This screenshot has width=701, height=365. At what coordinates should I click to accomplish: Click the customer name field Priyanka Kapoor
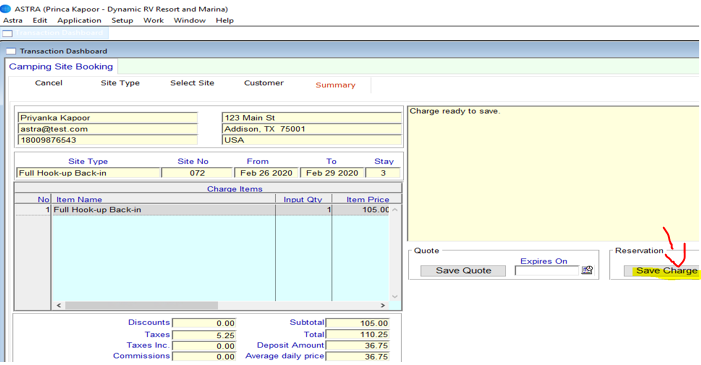point(107,118)
